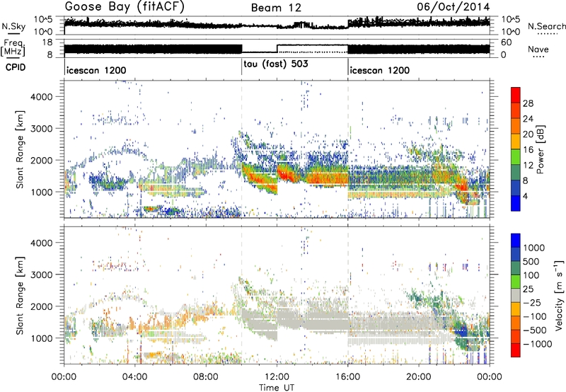Click the 'icescan 1200' label starting at 00:00
Viewport: 566px width, 392px height.
pyautogui.click(x=96, y=70)
